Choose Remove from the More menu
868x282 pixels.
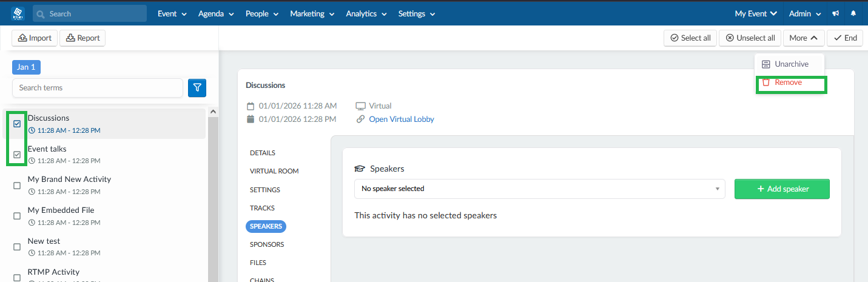point(789,82)
